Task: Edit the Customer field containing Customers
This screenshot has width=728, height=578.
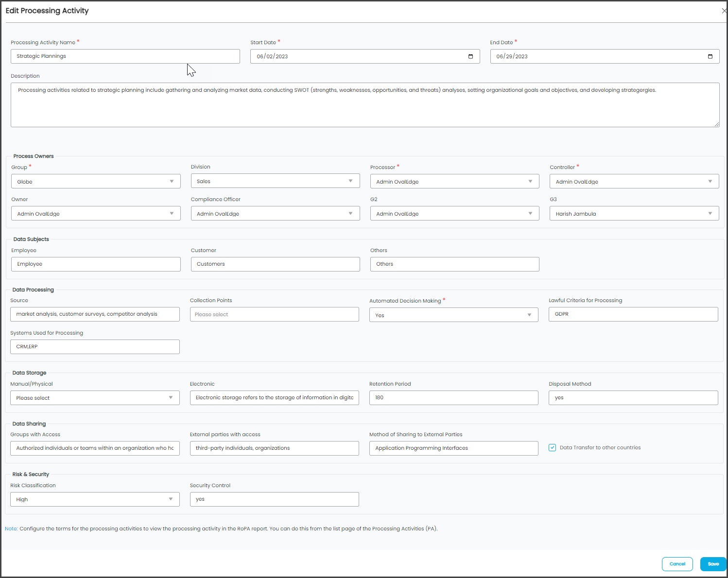Action: pos(275,264)
